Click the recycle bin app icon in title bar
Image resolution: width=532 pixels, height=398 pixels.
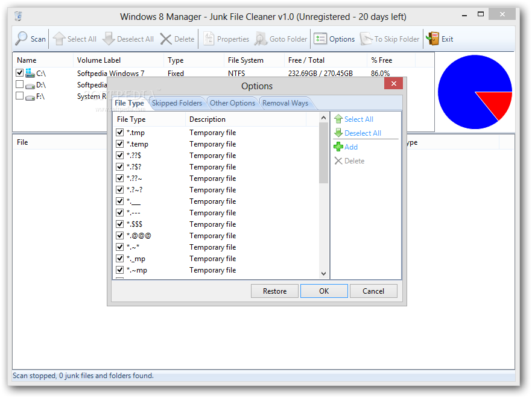coord(19,16)
